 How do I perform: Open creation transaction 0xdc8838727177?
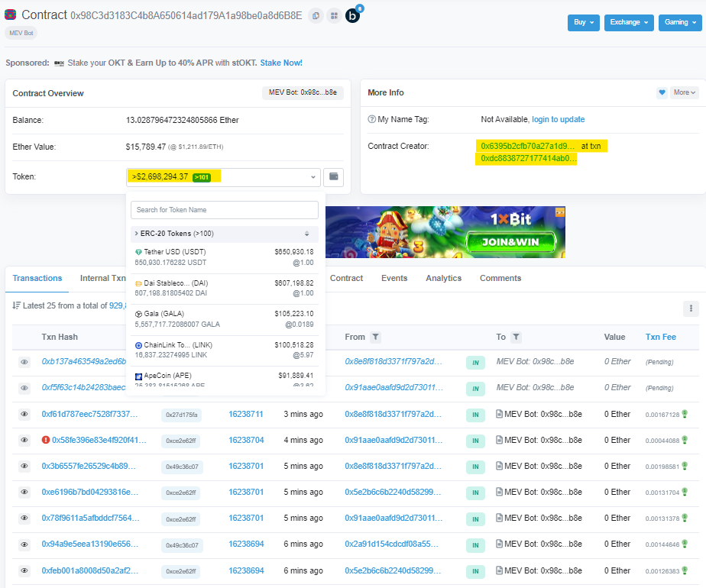coord(528,158)
